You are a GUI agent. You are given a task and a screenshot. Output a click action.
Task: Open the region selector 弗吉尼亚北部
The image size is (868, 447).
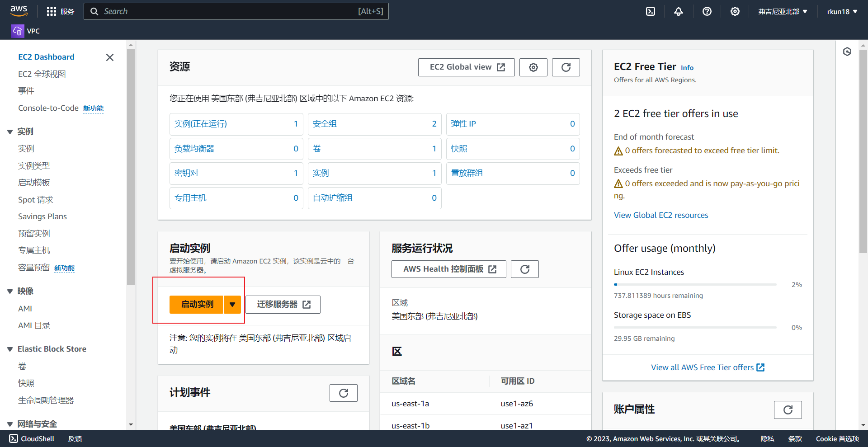coord(783,11)
